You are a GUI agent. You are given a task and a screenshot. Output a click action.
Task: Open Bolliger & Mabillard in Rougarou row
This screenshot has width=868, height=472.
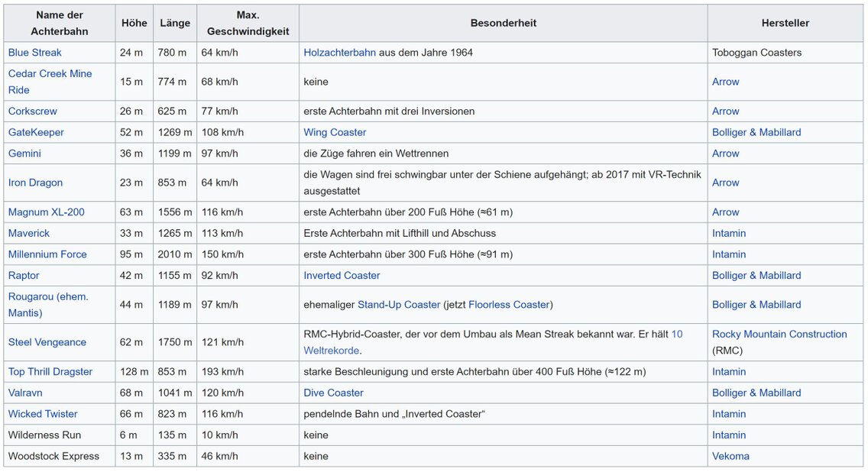pyautogui.click(x=756, y=304)
